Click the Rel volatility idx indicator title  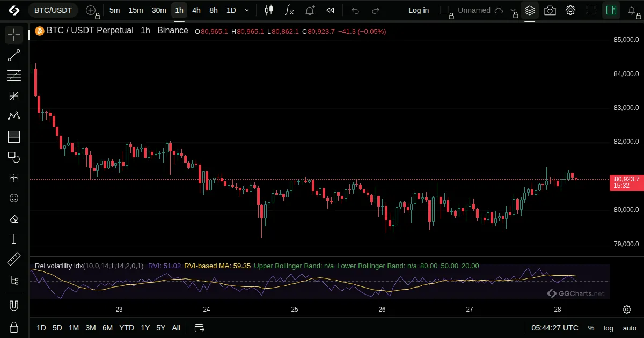click(x=58, y=266)
